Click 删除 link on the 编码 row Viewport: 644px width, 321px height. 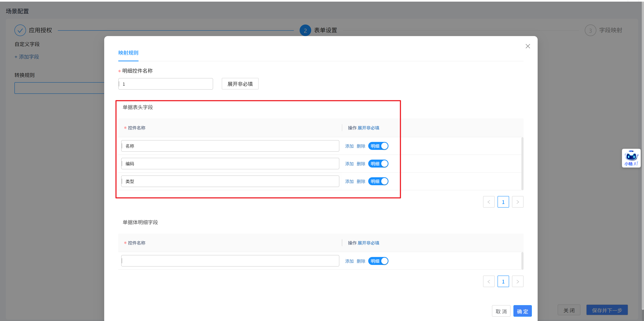(x=361, y=164)
